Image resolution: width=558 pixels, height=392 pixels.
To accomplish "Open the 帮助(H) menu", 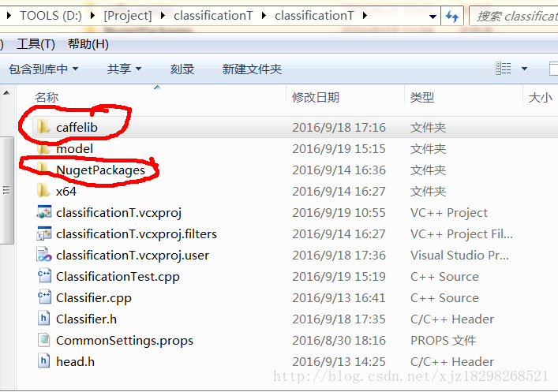I will (x=88, y=44).
